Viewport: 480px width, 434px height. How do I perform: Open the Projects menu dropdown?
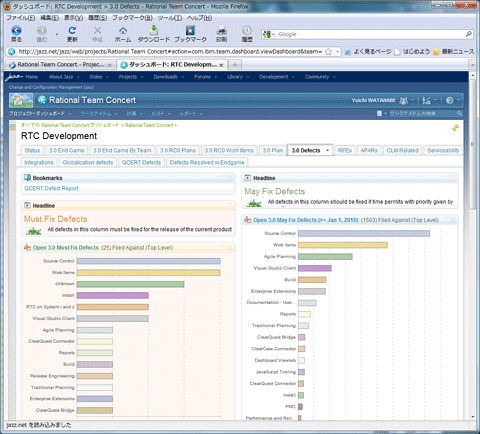(131, 77)
